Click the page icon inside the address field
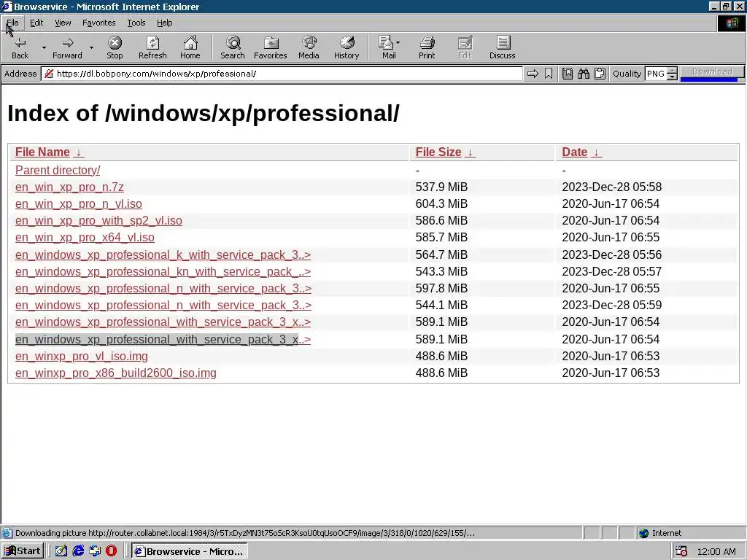The width and height of the screenshot is (747, 560). (x=48, y=74)
